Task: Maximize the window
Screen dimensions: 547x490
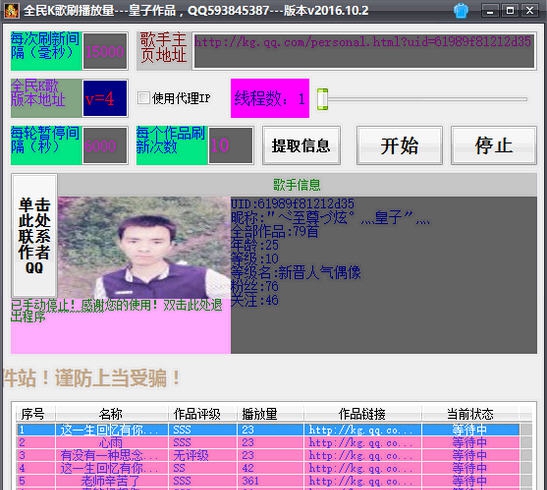Action: tap(510, 11)
